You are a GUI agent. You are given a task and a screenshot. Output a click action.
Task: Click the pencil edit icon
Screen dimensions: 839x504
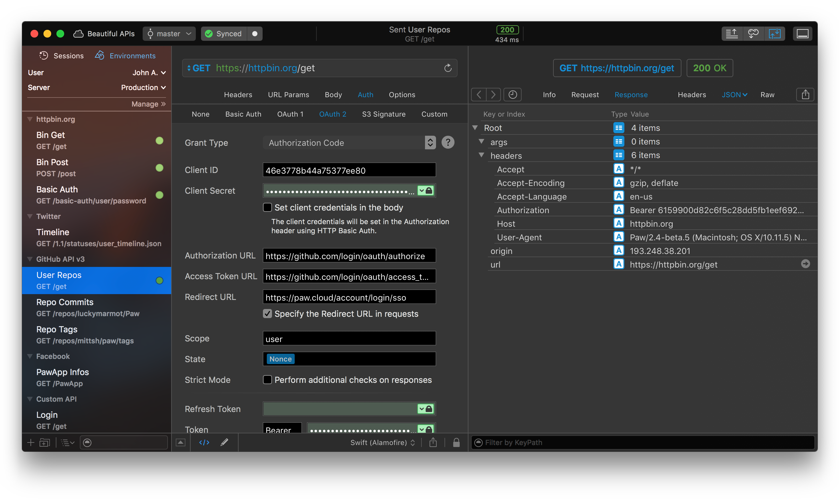tap(224, 442)
